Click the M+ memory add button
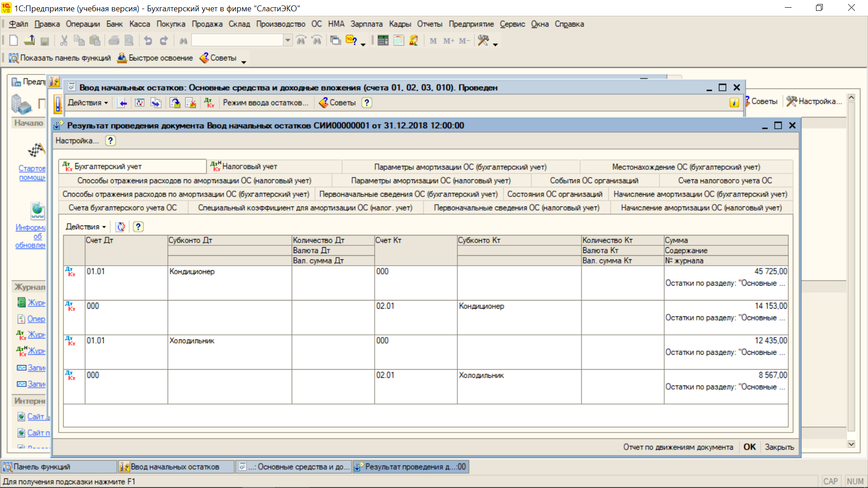The height and width of the screenshot is (488, 868). point(448,41)
